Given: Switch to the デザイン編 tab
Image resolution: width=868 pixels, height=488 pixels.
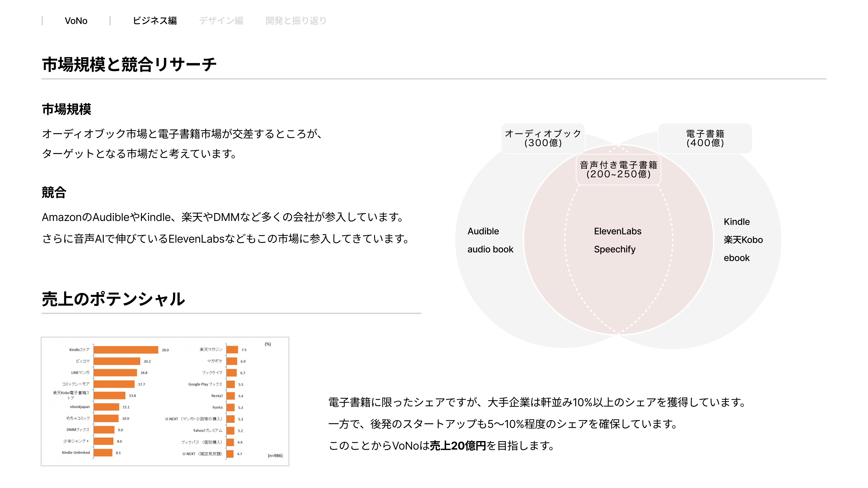Looking at the screenshot, I should [221, 21].
